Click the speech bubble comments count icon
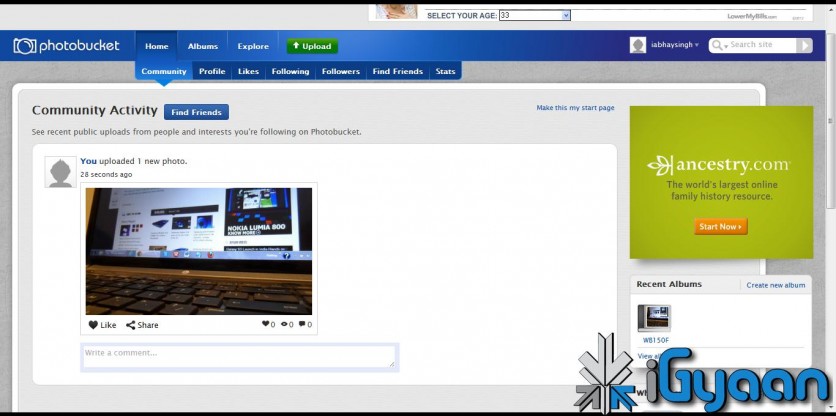The image size is (836, 416). coord(302,325)
